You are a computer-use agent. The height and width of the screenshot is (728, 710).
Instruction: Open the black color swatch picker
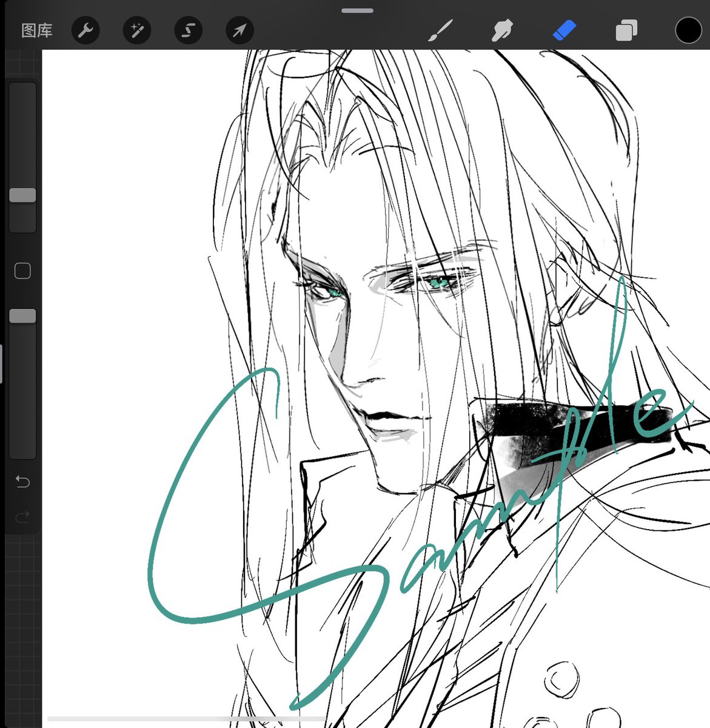click(x=688, y=30)
